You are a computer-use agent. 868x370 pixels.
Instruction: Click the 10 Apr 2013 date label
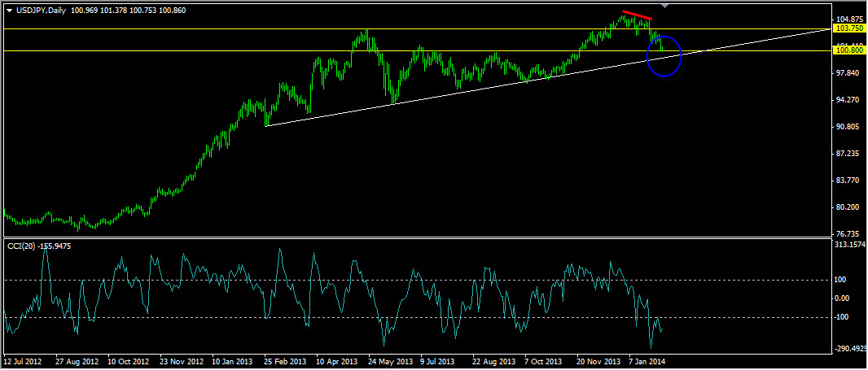[x=337, y=360]
